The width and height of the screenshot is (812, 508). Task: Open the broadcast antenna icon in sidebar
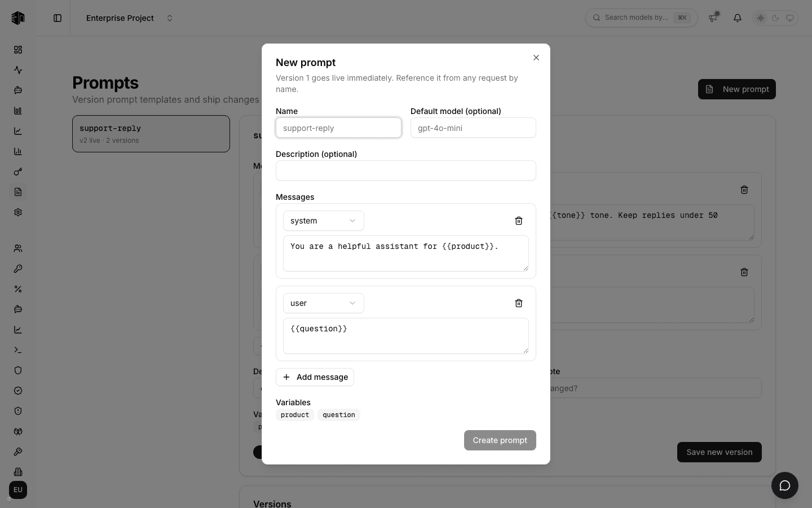(18, 431)
